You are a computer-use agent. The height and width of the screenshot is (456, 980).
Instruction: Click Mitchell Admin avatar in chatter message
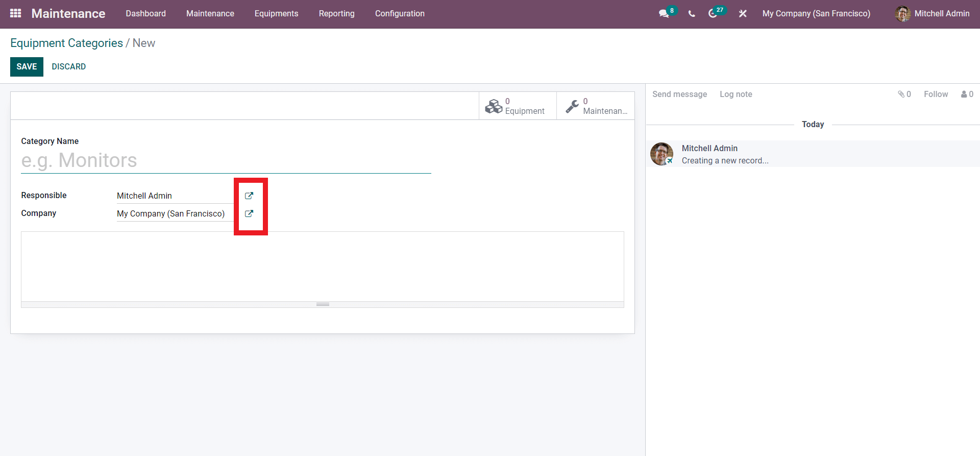[x=661, y=154]
